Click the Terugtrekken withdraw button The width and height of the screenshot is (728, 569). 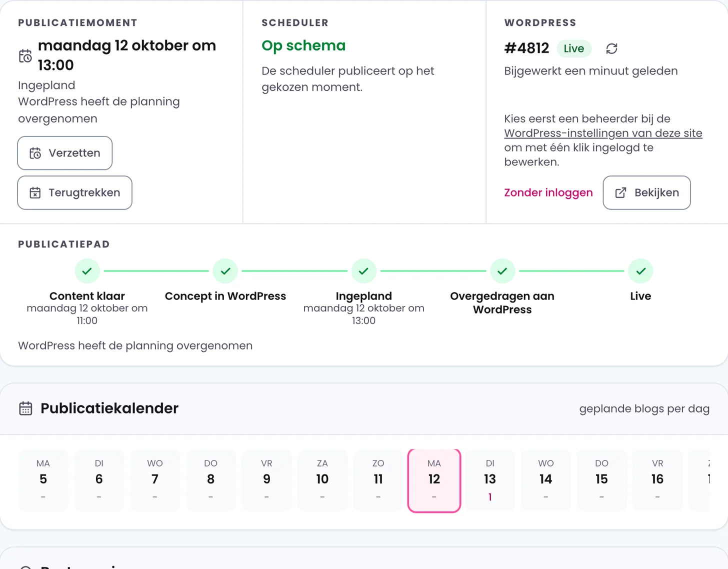pyautogui.click(x=75, y=192)
